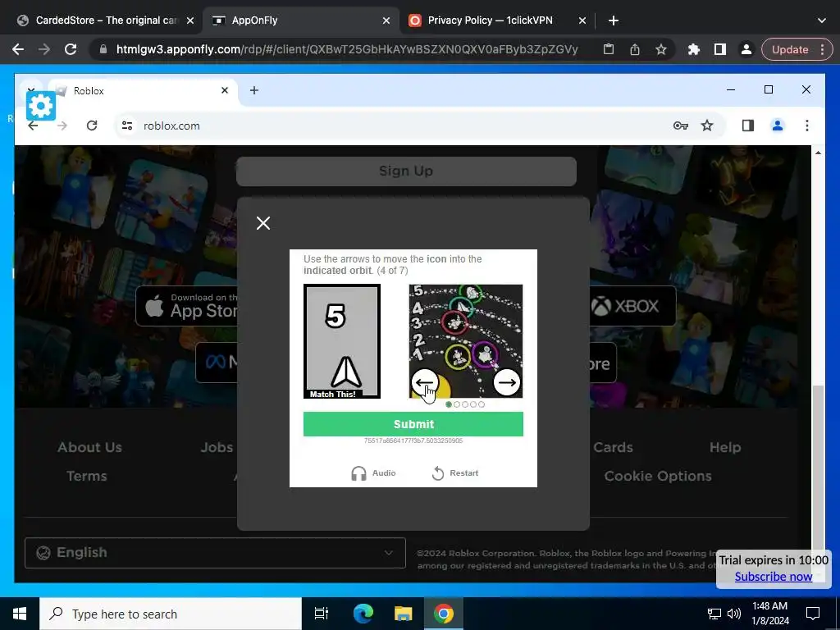Image resolution: width=840 pixels, height=630 pixels.
Task: Click the Subscribe now link
Action: coord(773,577)
